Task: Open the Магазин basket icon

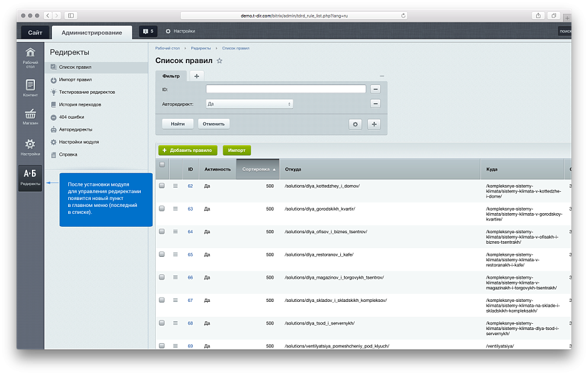Action: tap(30, 117)
